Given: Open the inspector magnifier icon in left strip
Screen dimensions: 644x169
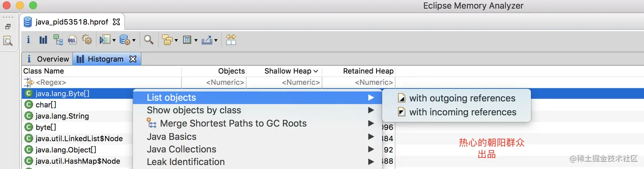Looking at the screenshot, I should [x=8, y=41].
